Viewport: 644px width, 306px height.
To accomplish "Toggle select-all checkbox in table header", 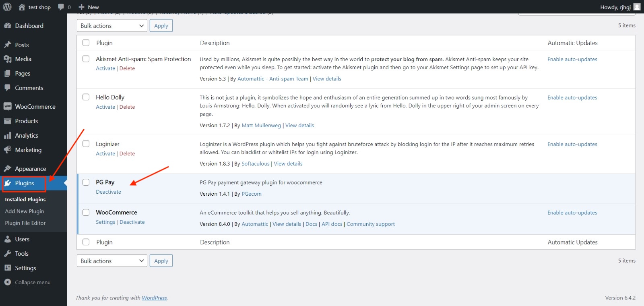I will pos(86,43).
